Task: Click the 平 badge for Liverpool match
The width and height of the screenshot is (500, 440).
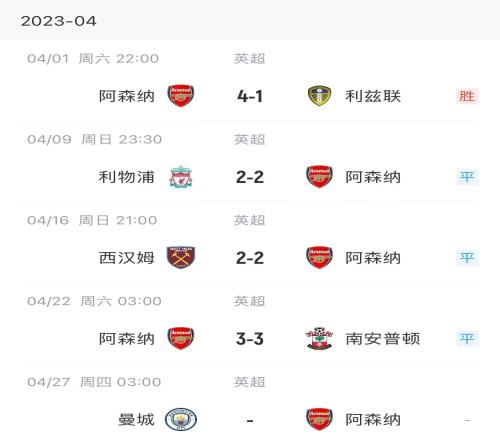Action: coord(467,177)
